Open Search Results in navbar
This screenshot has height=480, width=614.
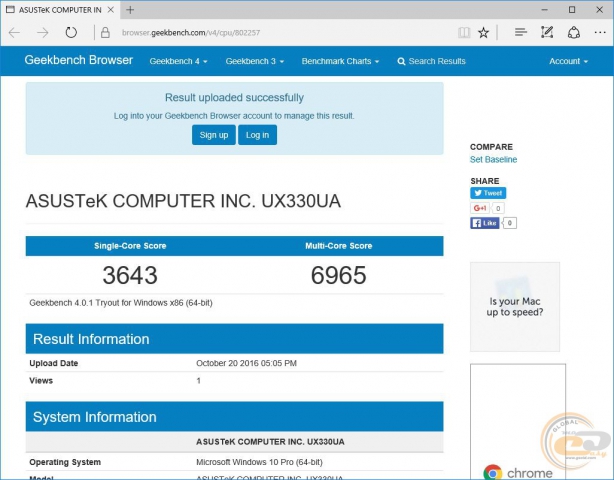pyautogui.click(x=431, y=61)
